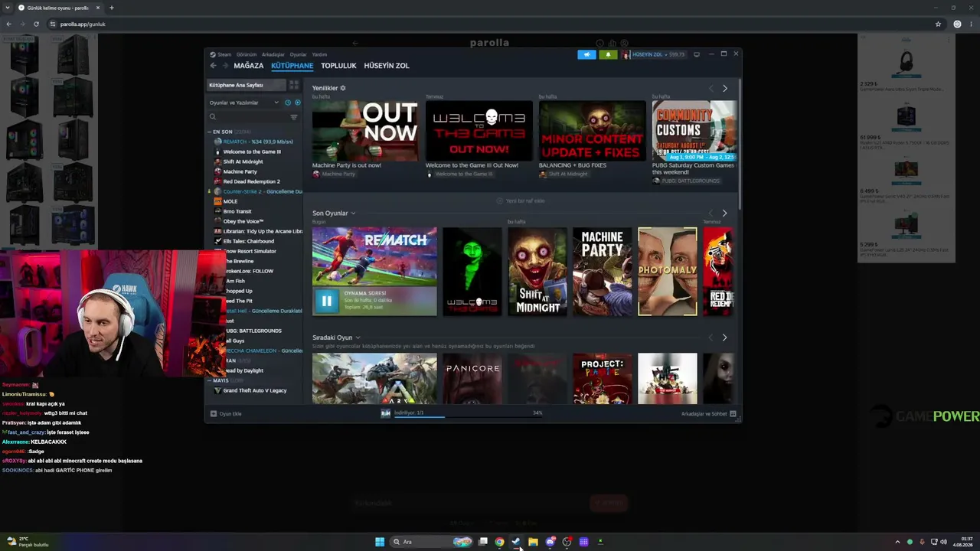Go to the MAĞAZA tab
The image size is (980, 551).
coord(248,66)
